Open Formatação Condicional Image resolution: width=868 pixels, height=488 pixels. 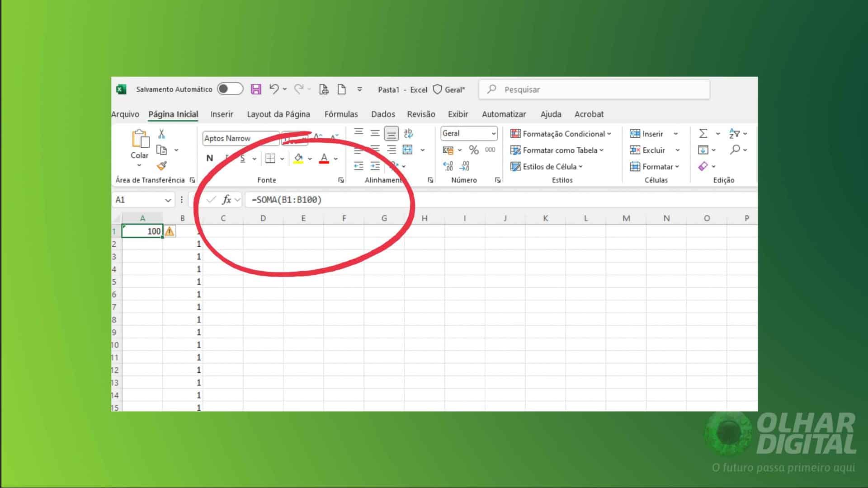tap(561, 134)
